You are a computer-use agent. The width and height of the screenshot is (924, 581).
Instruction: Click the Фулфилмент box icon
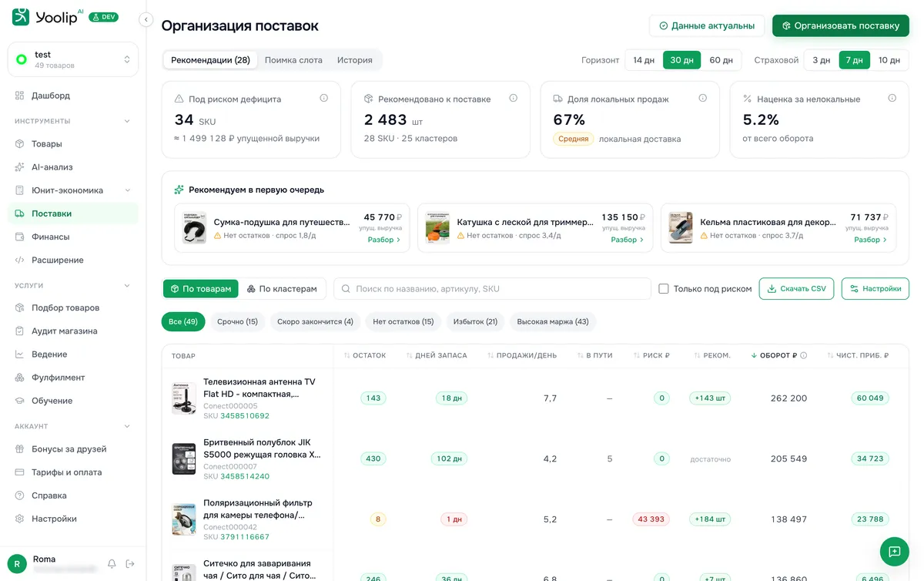pos(20,378)
